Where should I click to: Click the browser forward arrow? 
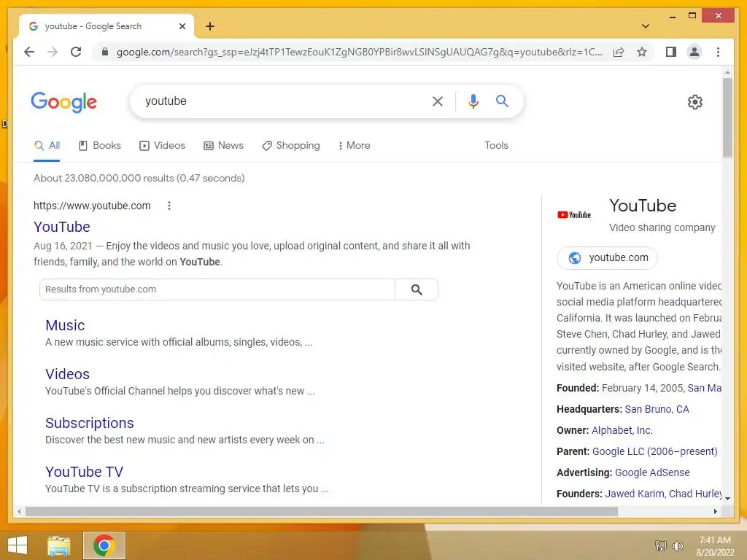(x=53, y=52)
